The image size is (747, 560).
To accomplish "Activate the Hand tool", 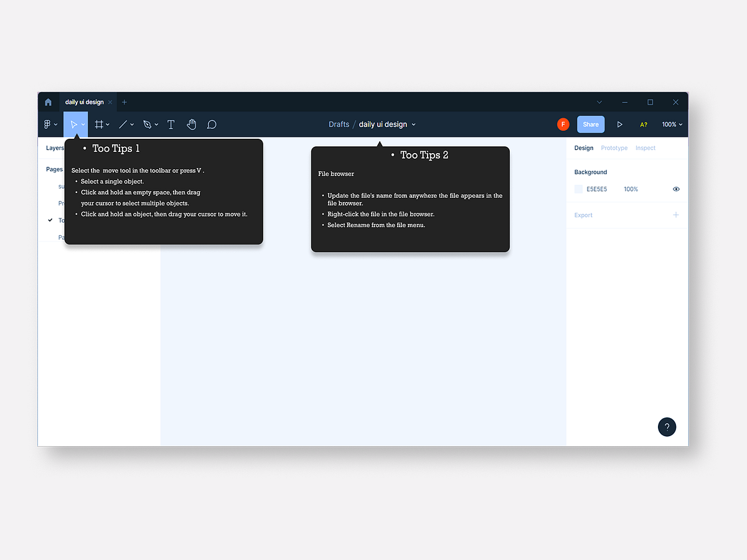I will pyautogui.click(x=191, y=124).
